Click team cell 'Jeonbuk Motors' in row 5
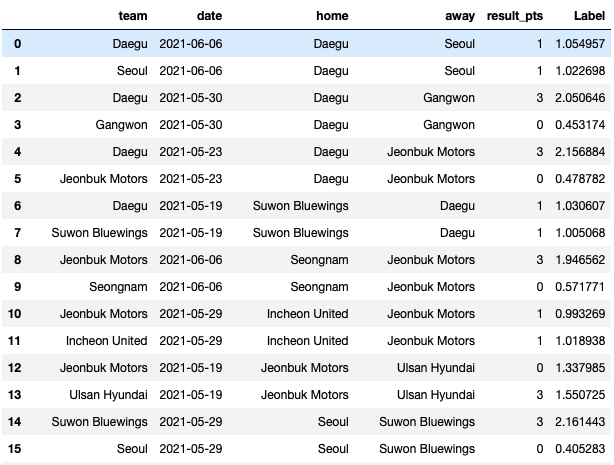Viewport: 614px width, 465px height. pos(104,179)
